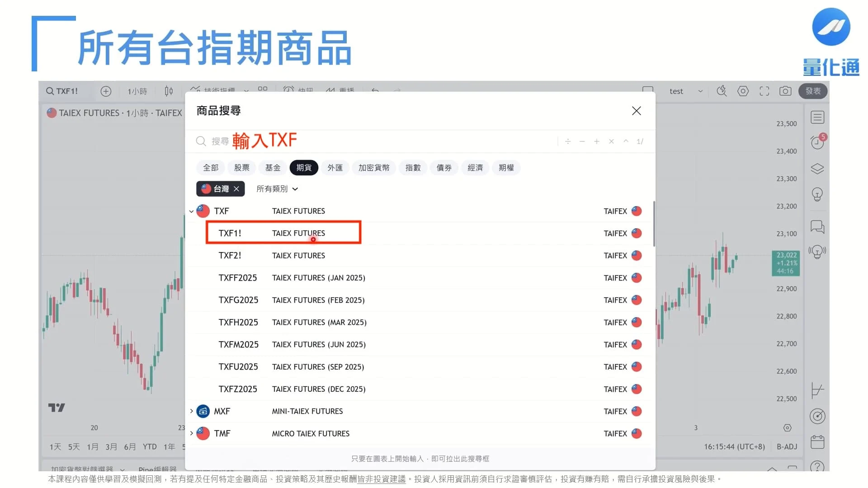Change chart candle style icon
Image resolution: width=868 pixels, height=488 pixels.
coord(169,91)
